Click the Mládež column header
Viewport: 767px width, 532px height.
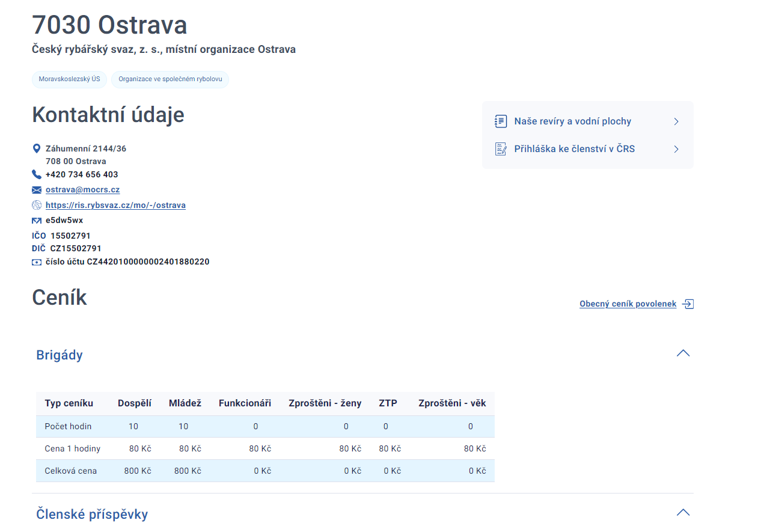185,403
